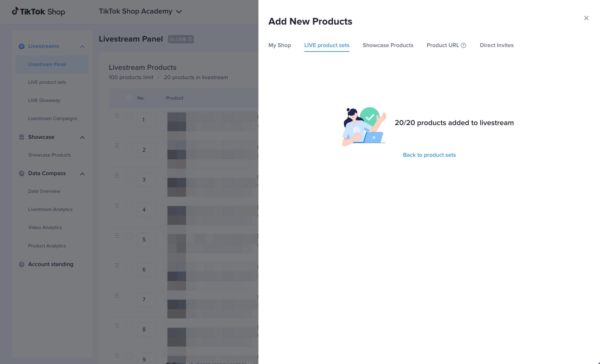This screenshot has height=364, width=600.
Task: Click the Data Compass icon in sidebar
Action: (x=21, y=174)
